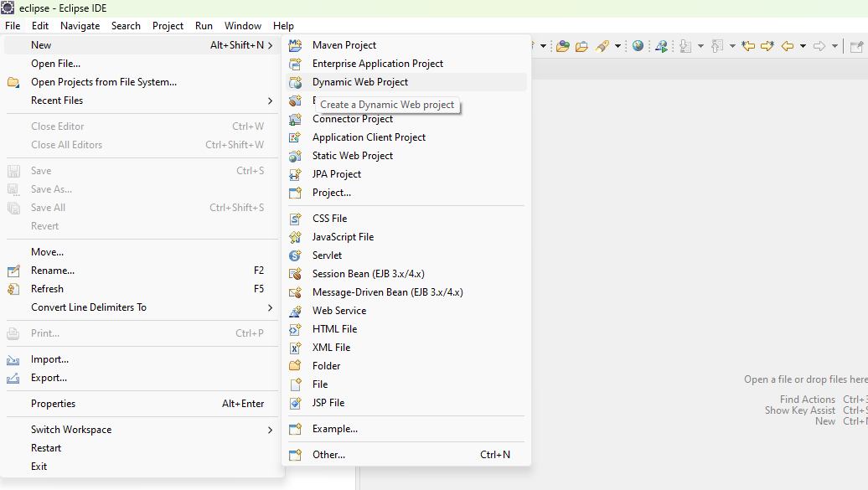868x490 pixels.
Task: Click the Web Services Explorer toolbar icon
Action: pyautogui.click(x=660, y=45)
